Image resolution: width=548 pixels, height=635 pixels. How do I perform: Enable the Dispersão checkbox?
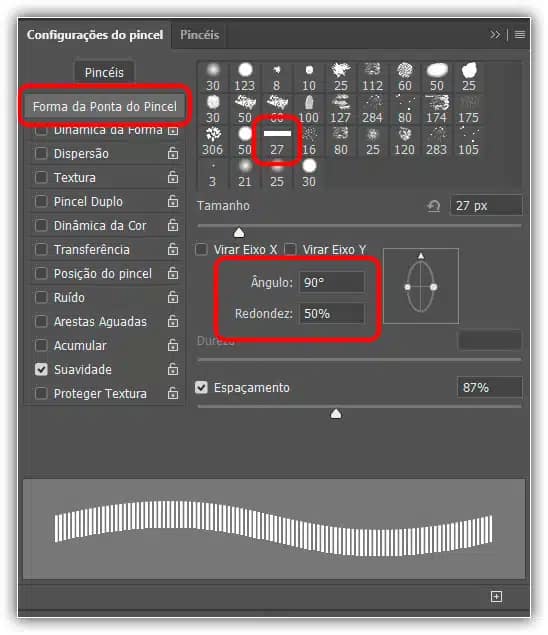click(41, 153)
